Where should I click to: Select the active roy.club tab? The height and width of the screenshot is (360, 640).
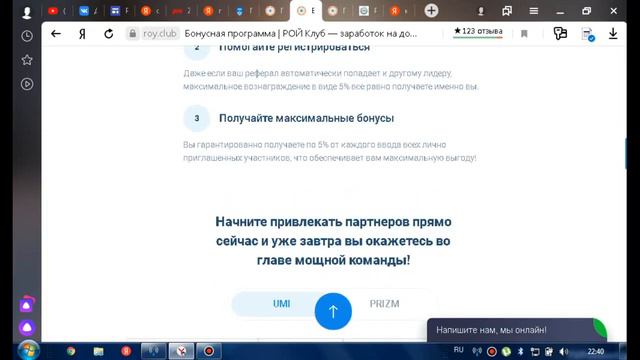tap(306, 11)
